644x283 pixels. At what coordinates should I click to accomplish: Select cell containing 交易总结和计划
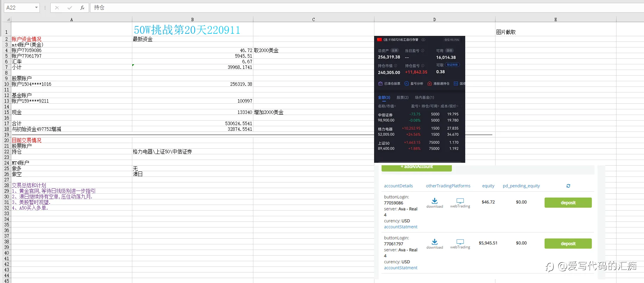pos(71,185)
